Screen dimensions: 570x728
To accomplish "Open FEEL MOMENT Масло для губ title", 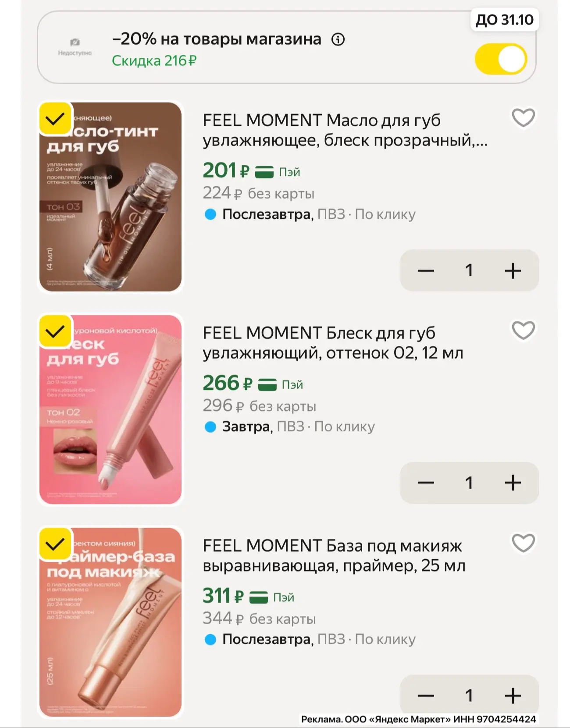I will tap(345, 130).
